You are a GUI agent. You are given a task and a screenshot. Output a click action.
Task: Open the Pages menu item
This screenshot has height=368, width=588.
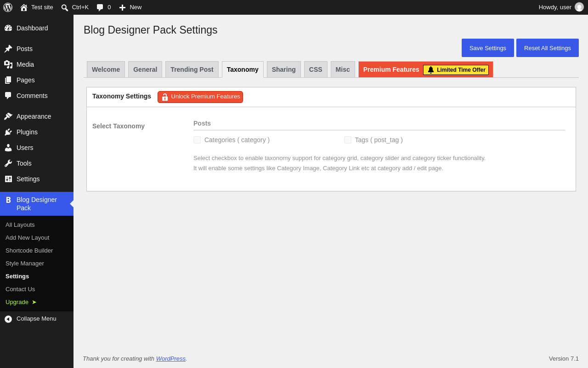(37, 80)
